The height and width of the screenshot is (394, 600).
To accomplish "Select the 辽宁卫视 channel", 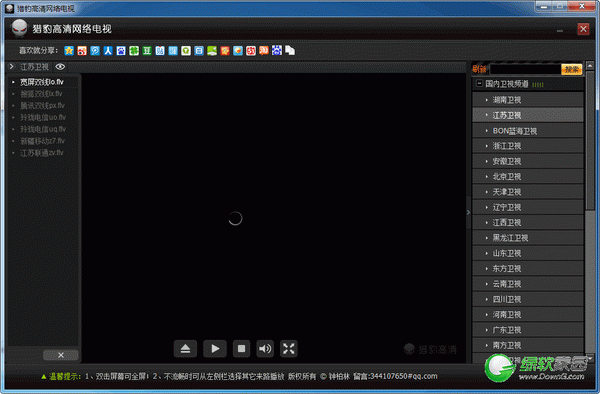I will (x=528, y=207).
